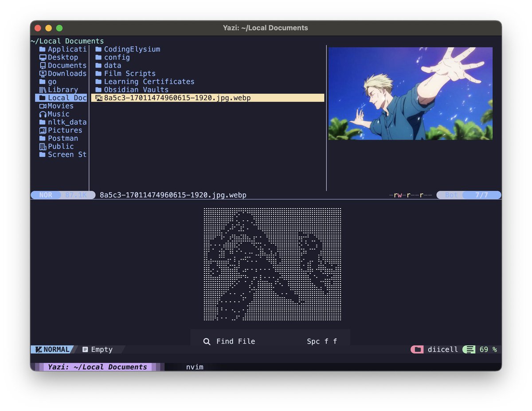Viewport: 532px width, 411px height.
Task: Click the folder icon beside nltk_data
Action: 43,122
